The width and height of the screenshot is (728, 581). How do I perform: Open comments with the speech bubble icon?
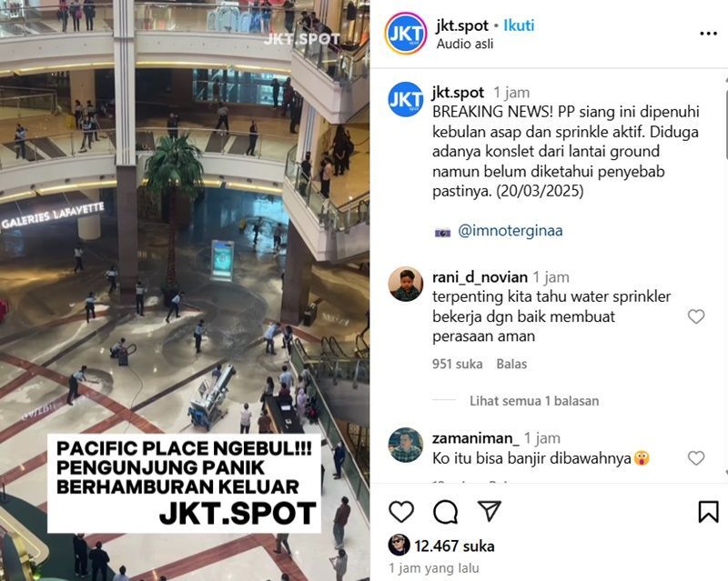coord(446,512)
